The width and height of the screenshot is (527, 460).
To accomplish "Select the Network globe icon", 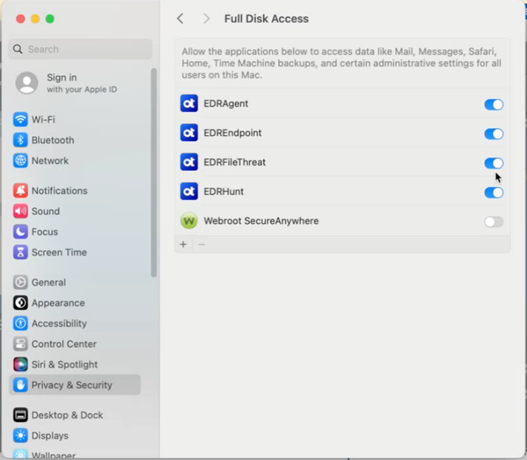I will coord(20,160).
